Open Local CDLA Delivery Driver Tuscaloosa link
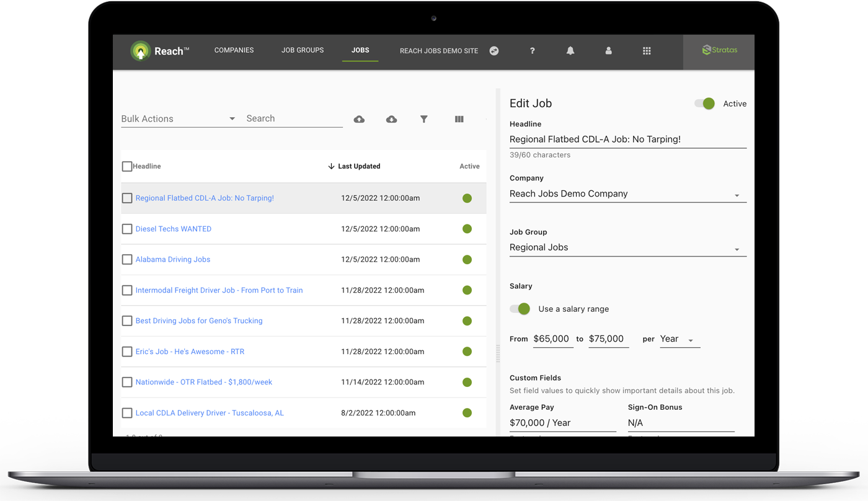The width and height of the screenshot is (868, 501). click(x=210, y=413)
